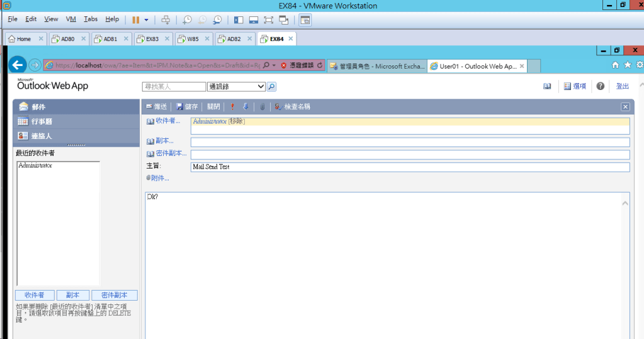Click the paperclip attach file icon
Viewport: 644px width, 339px height.
[x=263, y=107]
